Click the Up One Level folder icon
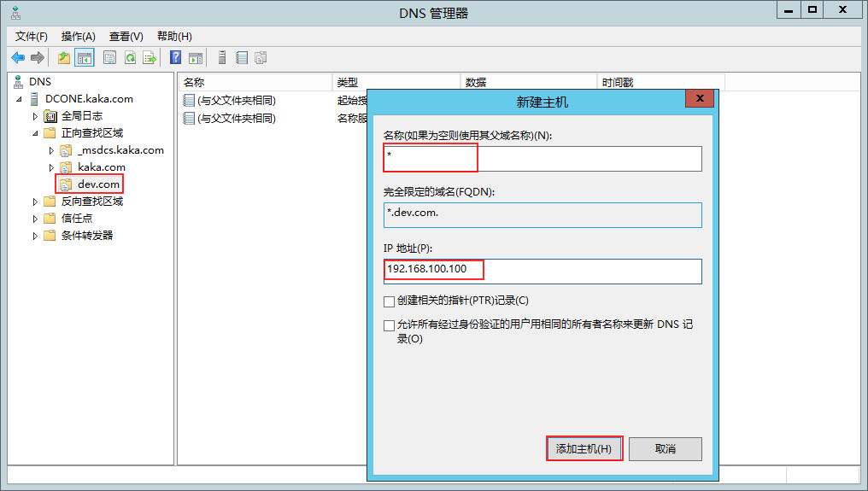Viewport: 868px width, 491px height. coord(64,58)
